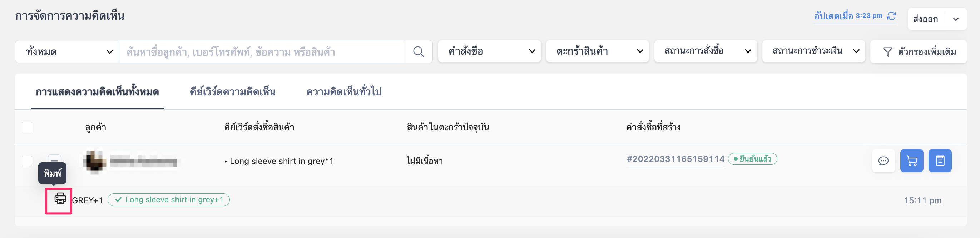The height and width of the screenshot is (238, 980).
Task: Open order link #20220331165159114
Action: click(675, 159)
